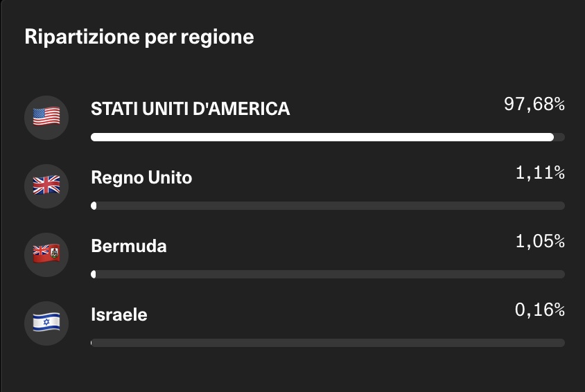Image resolution: width=585 pixels, height=392 pixels.
Task: Click the white filled part of the USA bar
Action: (322, 137)
